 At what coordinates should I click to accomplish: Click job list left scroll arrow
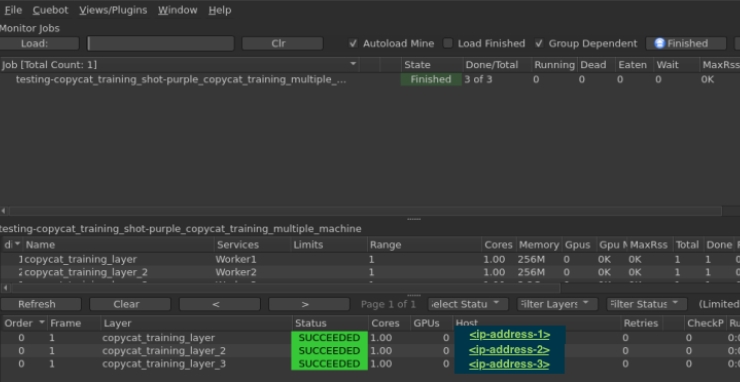pos(4,211)
